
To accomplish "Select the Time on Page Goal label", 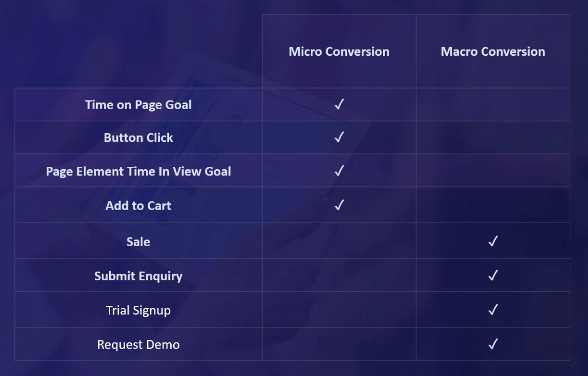I will point(139,105).
